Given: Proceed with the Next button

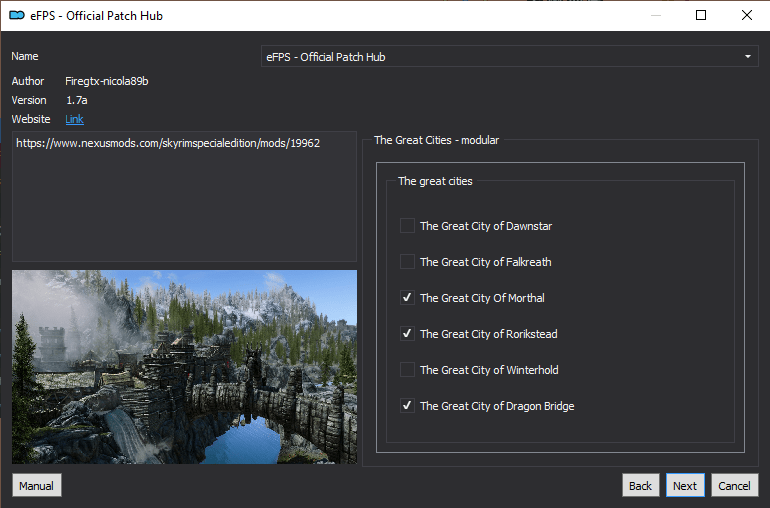Looking at the screenshot, I should point(685,485).
